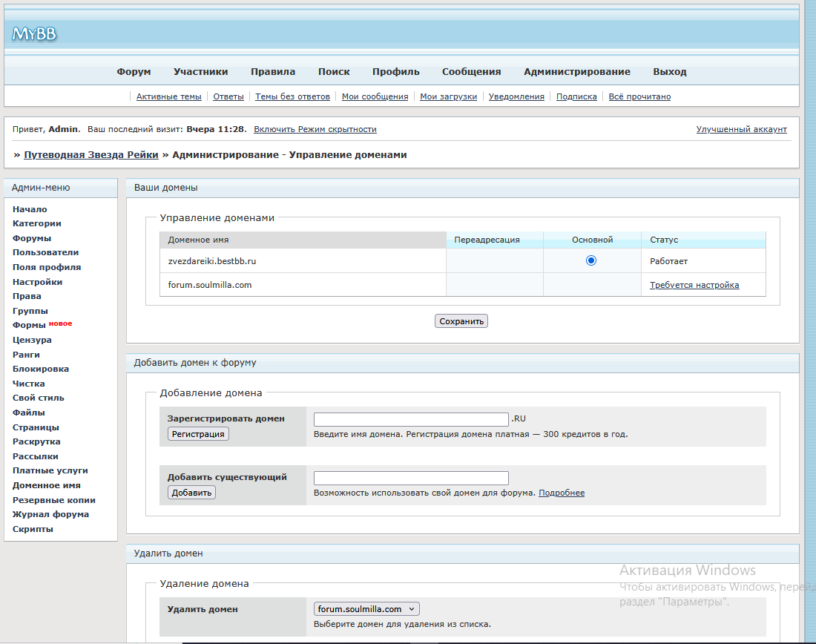Click the MyBB logo
Viewport: 816px width, 644px height.
(34, 34)
